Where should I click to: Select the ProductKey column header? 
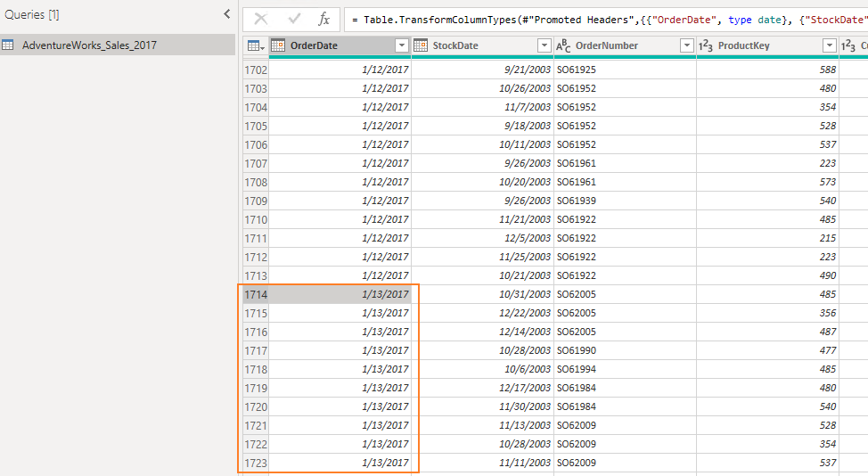pos(768,45)
